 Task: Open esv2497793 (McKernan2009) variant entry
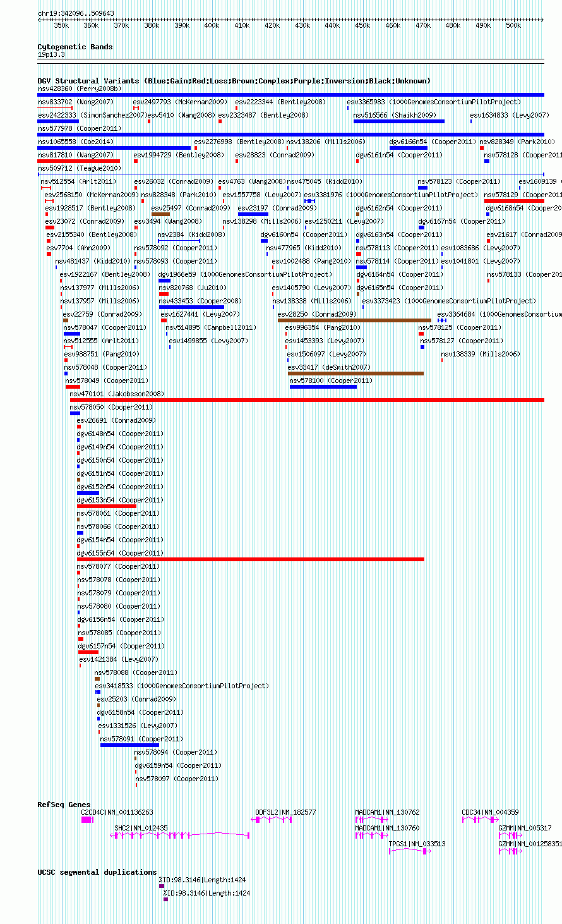[x=180, y=102]
